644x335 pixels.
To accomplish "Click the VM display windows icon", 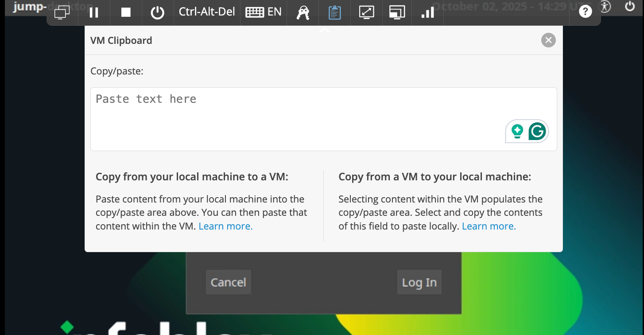I will (x=62, y=12).
